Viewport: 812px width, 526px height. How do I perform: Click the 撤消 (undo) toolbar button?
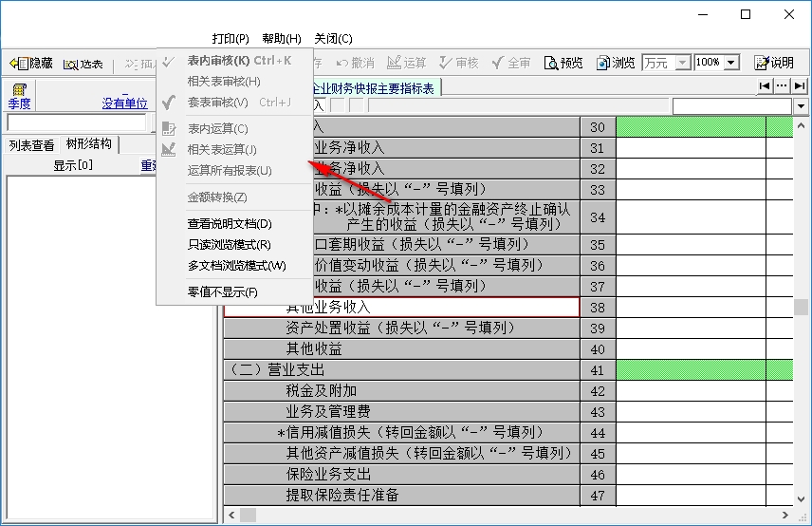point(355,63)
